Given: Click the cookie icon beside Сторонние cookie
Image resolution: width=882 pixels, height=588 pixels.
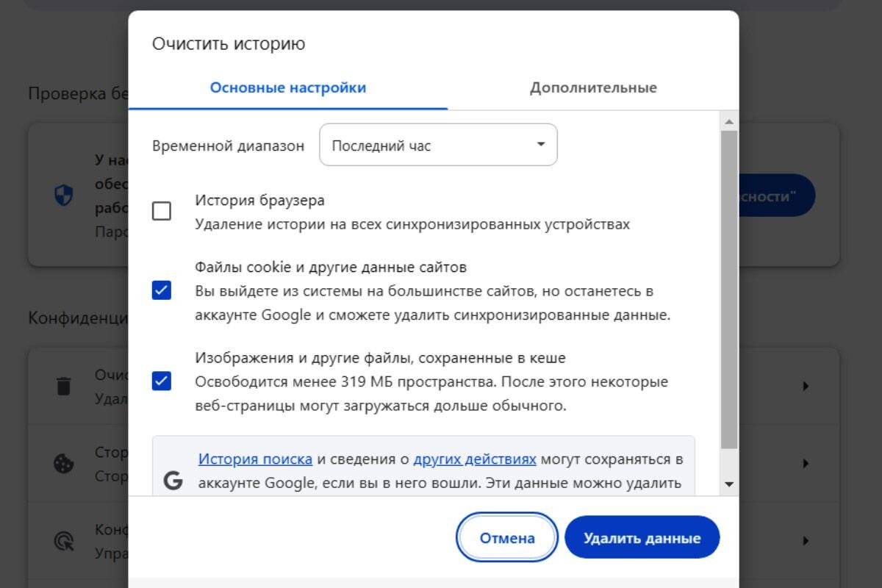Looking at the screenshot, I should [65, 463].
